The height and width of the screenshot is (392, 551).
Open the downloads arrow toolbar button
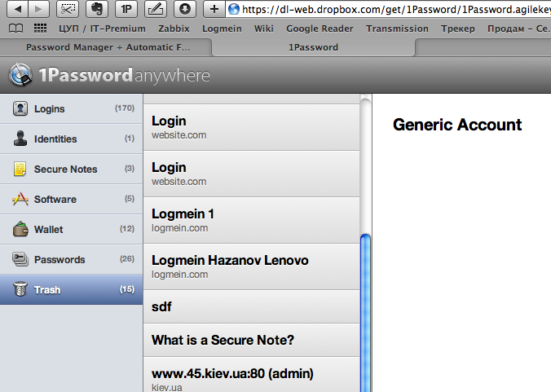pyautogui.click(x=185, y=9)
